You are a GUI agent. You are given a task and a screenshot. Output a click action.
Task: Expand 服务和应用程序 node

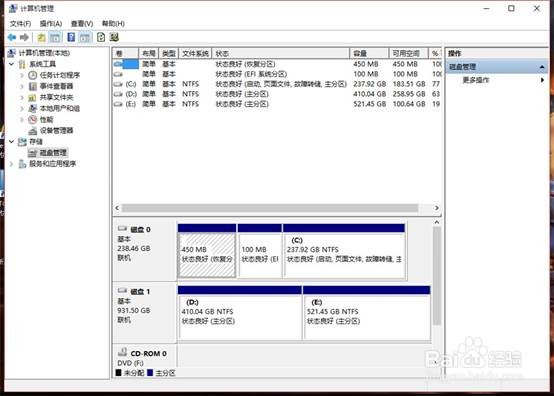tap(12, 164)
